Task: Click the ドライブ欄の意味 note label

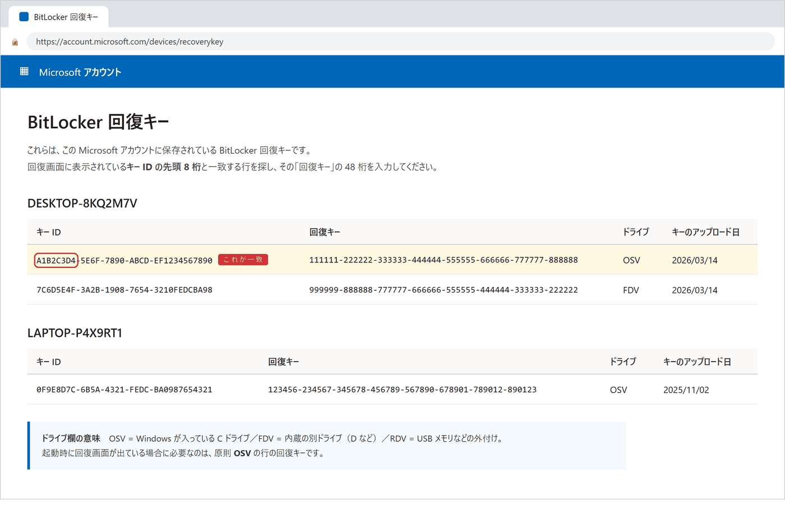Action: (x=71, y=438)
